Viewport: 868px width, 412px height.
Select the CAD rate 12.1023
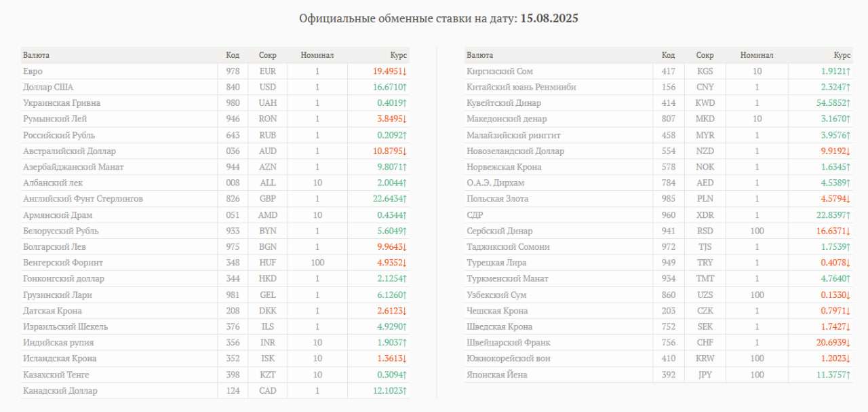coord(389,391)
